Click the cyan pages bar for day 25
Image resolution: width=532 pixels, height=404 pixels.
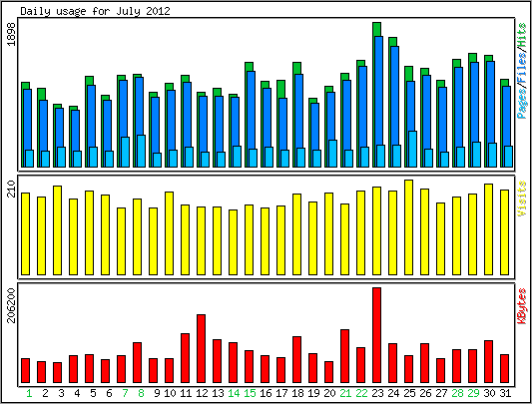pyautogui.click(x=412, y=149)
